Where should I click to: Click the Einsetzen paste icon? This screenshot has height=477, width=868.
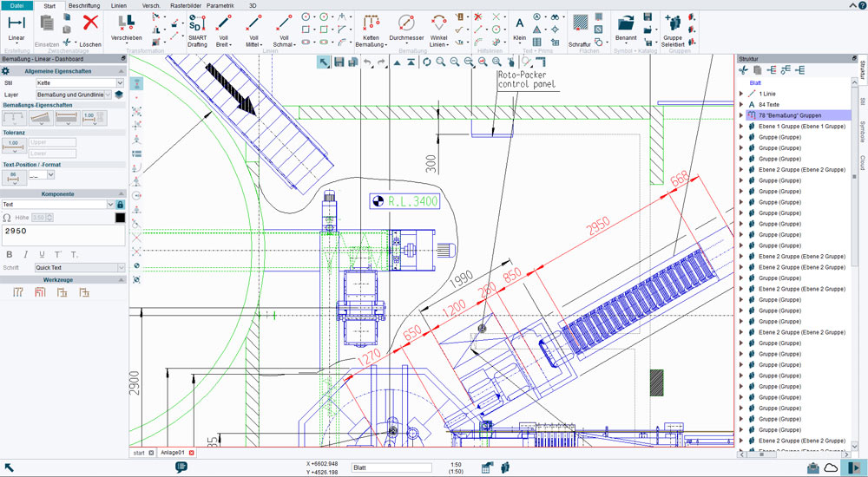tap(47, 23)
